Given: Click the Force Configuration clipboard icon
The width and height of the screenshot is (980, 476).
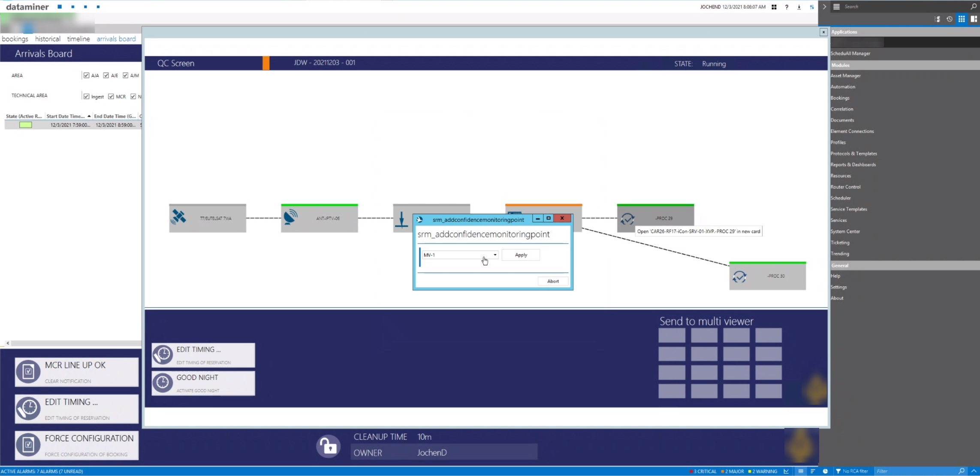Looking at the screenshot, I should (x=28, y=445).
